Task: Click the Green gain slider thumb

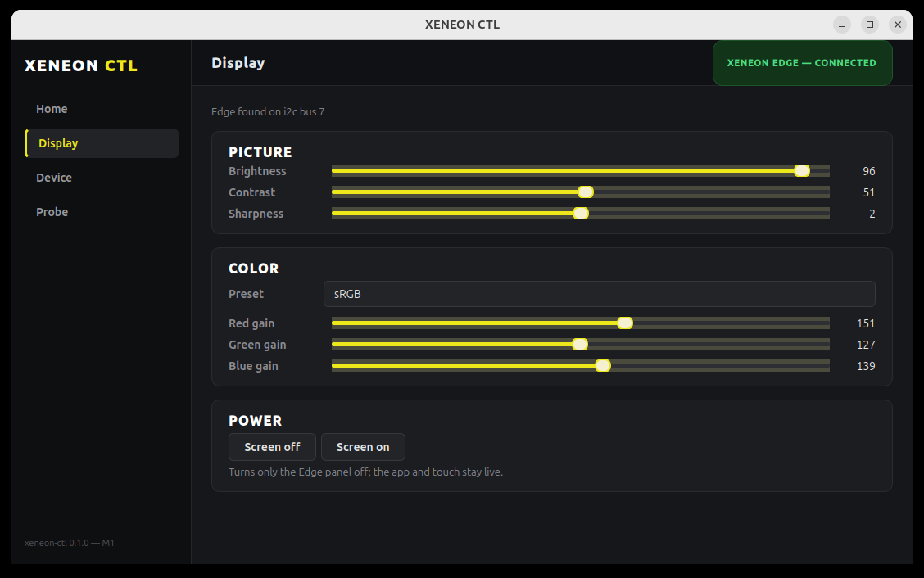Action: [x=580, y=344]
